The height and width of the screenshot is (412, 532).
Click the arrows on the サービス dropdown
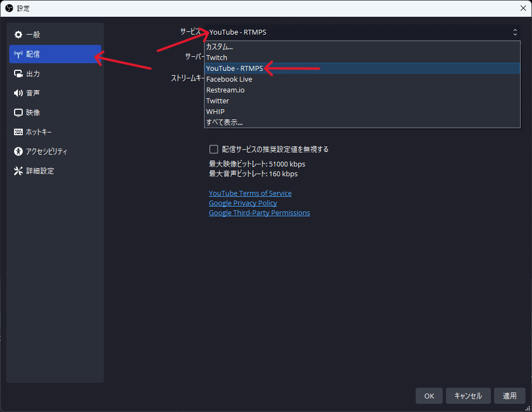tap(515, 32)
